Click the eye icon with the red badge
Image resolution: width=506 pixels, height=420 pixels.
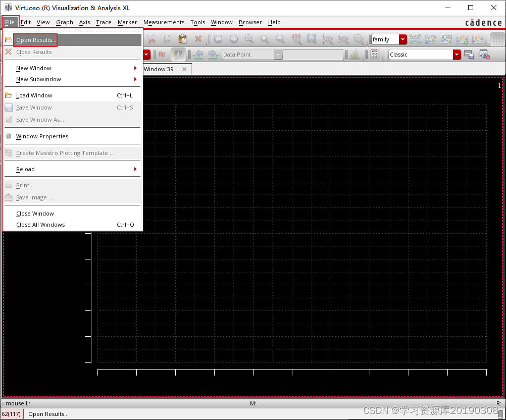click(x=484, y=55)
